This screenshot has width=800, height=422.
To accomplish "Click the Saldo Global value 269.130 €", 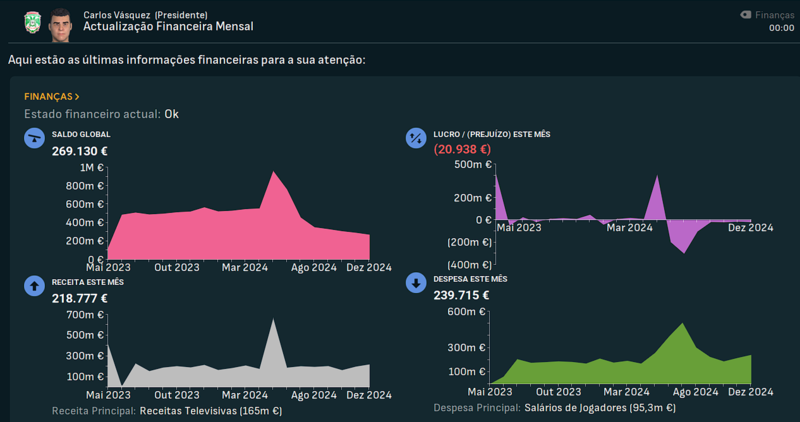I will [80, 151].
